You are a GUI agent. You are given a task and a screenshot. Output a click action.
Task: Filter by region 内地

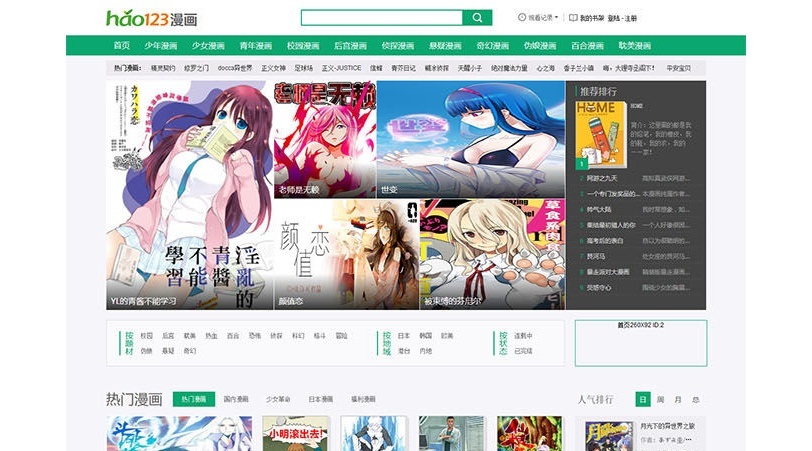(x=426, y=351)
